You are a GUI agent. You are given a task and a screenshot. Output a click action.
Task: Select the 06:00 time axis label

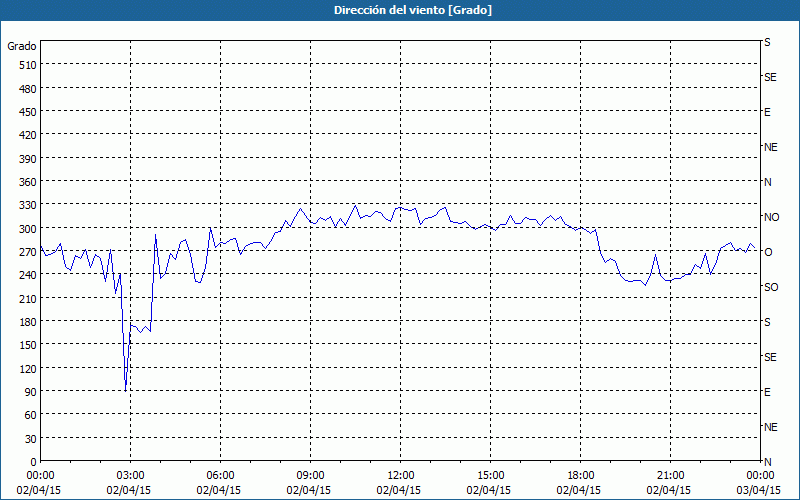pos(220,476)
